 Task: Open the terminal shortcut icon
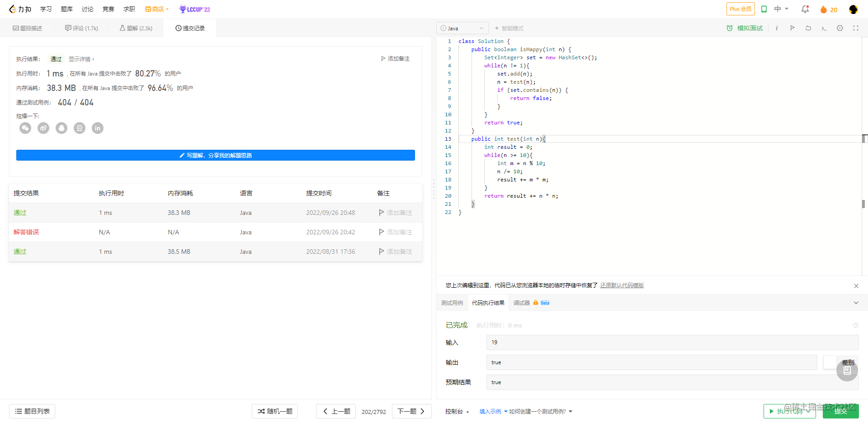pyautogui.click(x=824, y=28)
